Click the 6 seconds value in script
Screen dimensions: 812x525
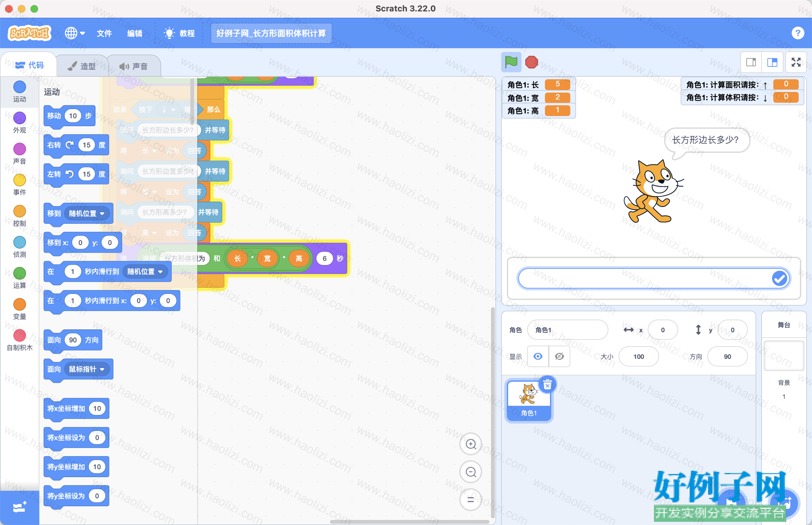324,258
